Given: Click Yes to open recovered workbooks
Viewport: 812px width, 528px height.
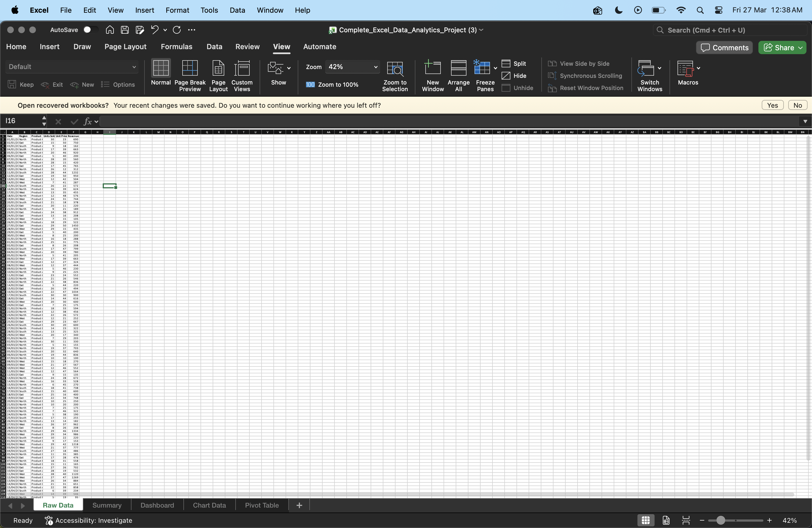Looking at the screenshot, I should click(773, 105).
